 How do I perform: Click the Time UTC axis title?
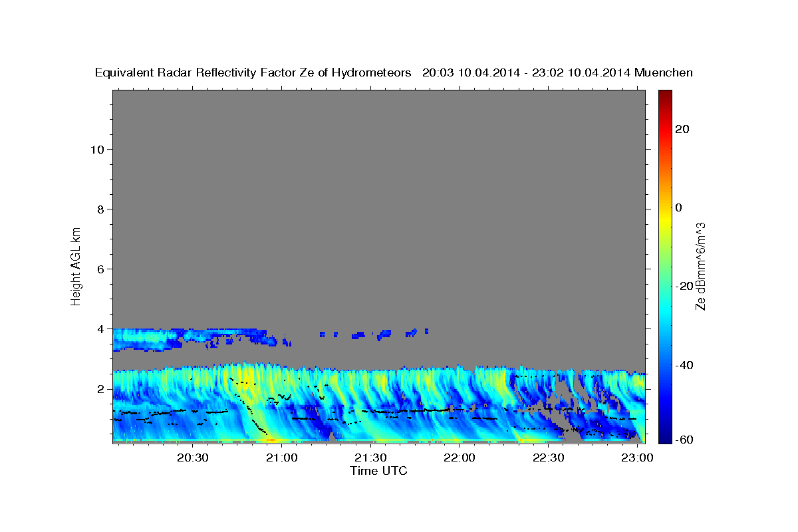click(378, 471)
